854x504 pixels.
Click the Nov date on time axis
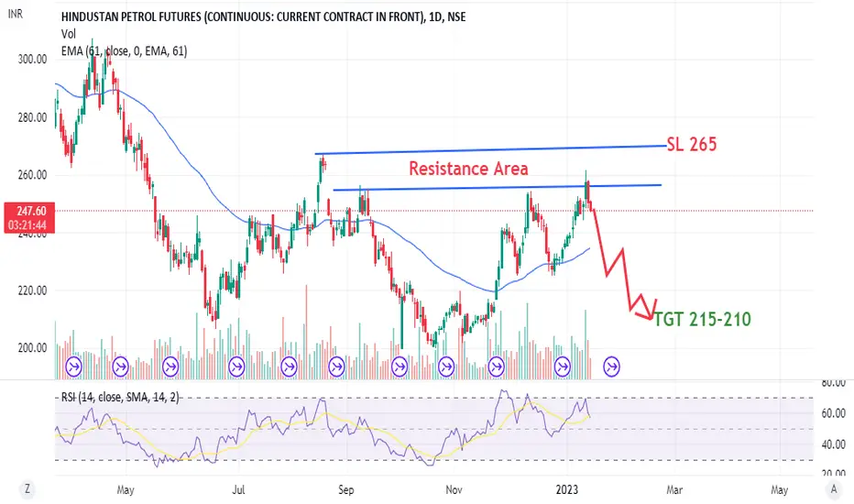tap(454, 490)
